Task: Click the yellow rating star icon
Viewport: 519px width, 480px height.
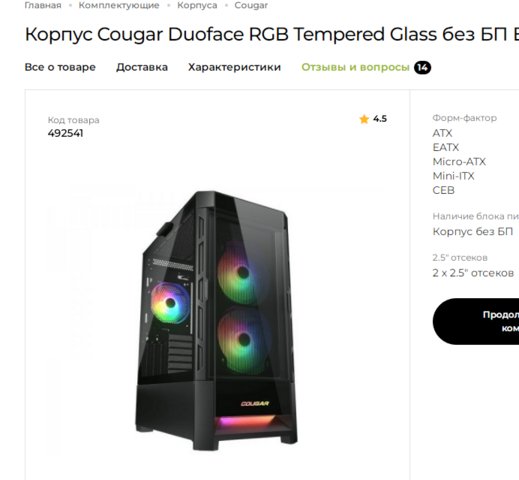Action: point(364,119)
